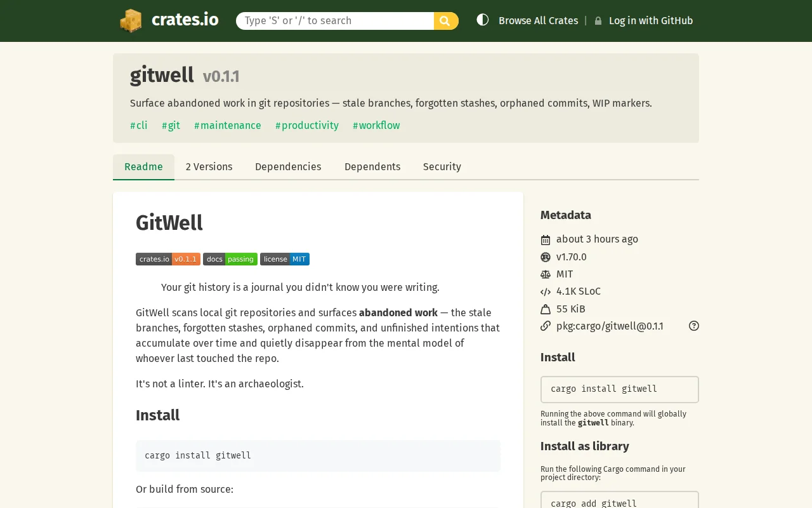Click the 55 KiB size value
The width and height of the screenshot is (812, 508).
pos(571,309)
